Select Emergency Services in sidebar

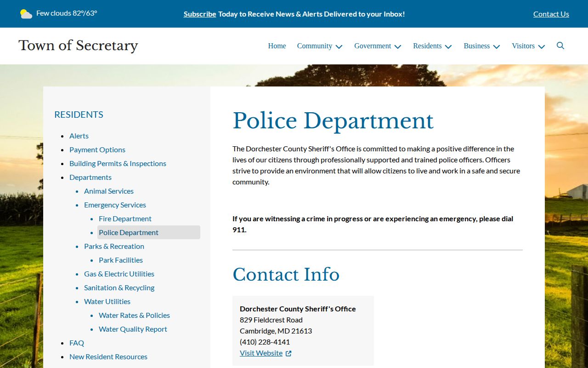pyautogui.click(x=115, y=205)
